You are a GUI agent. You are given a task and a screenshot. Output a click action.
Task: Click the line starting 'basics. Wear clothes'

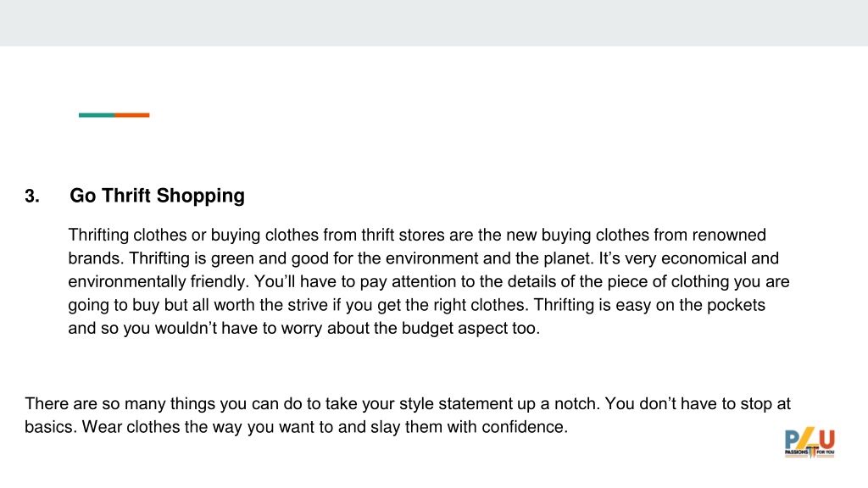coord(296,427)
